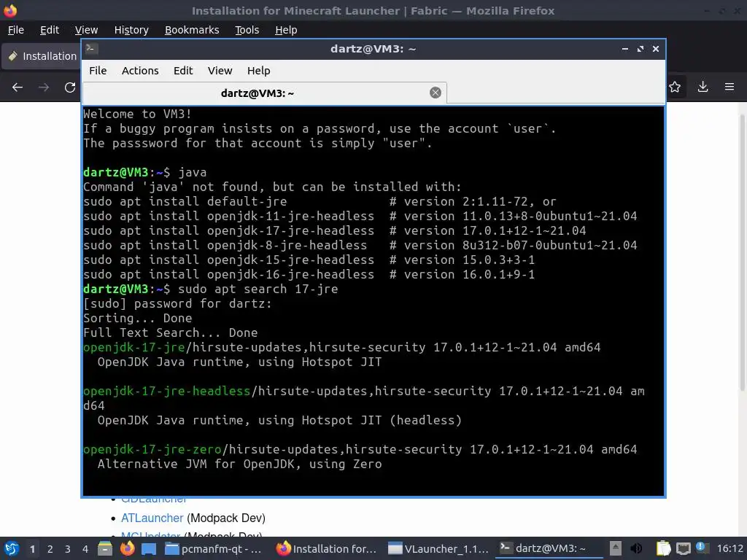Click the 'Welcome to VM3!' line

[x=137, y=114]
